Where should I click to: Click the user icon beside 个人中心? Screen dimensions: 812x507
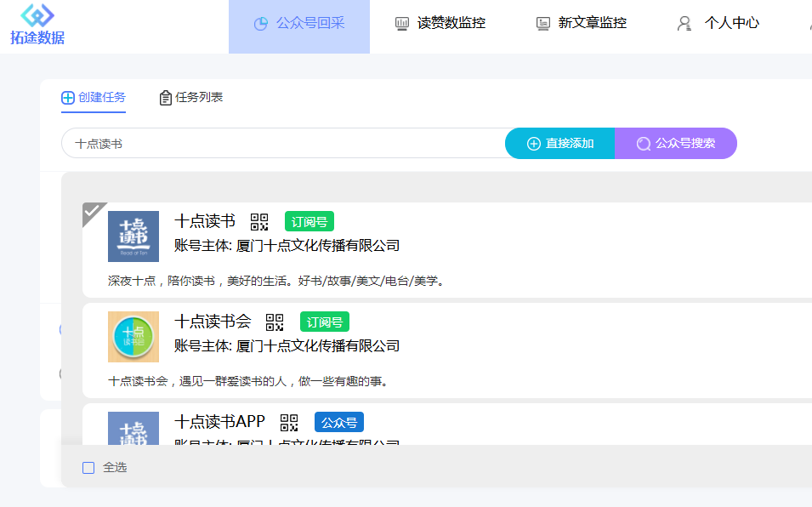(684, 24)
